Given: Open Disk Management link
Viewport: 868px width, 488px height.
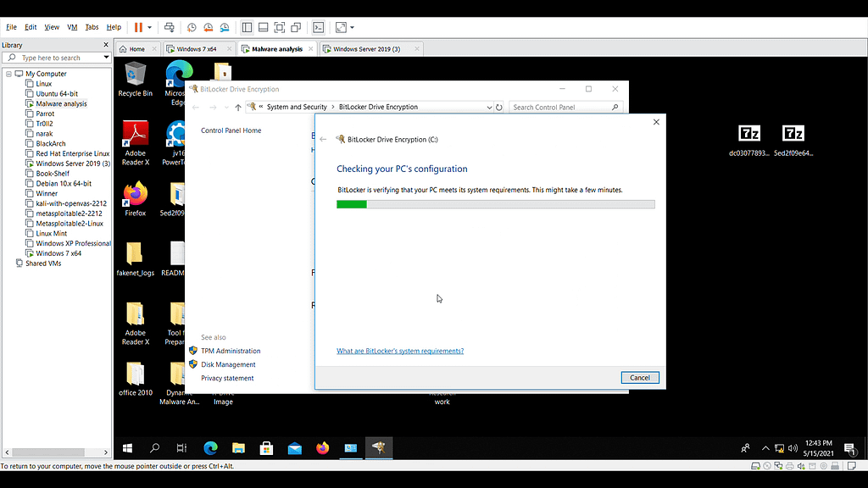Looking at the screenshot, I should point(228,364).
